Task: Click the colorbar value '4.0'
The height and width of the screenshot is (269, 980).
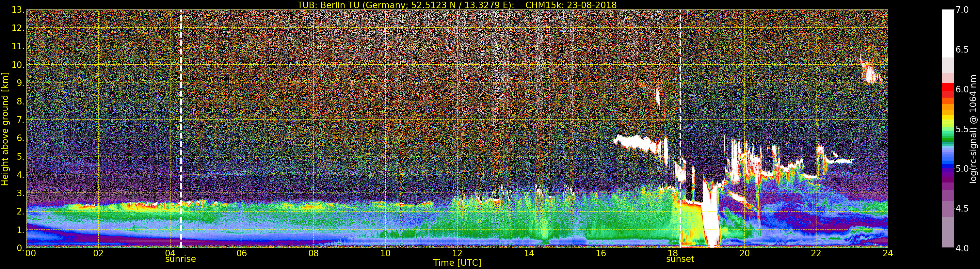Action: click(962, 248)
